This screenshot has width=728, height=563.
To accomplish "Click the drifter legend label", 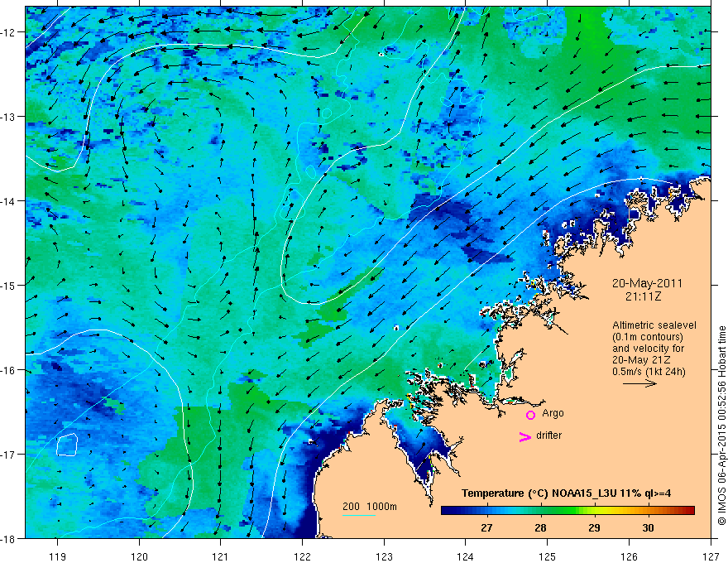I will pos(548,435).
